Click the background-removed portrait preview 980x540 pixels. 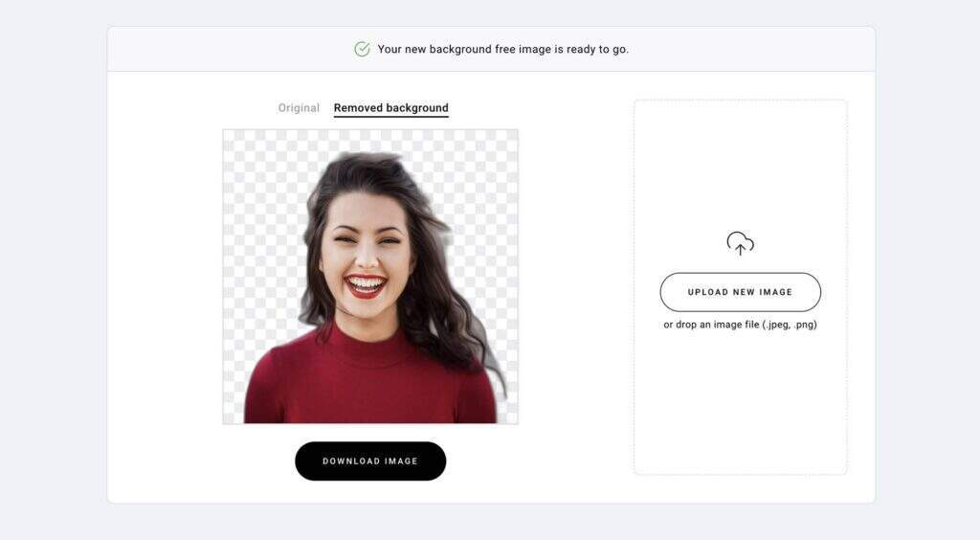click(x=370, y=277)
